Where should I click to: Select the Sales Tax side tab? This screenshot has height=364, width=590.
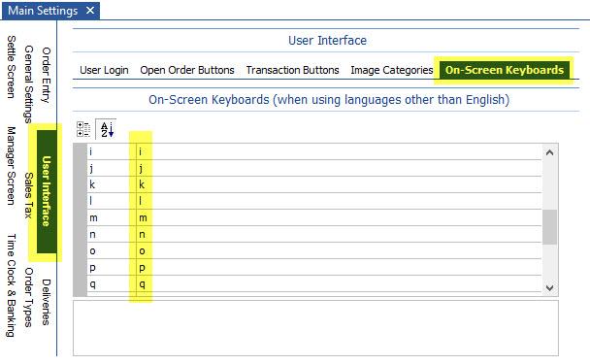(28, 195)
